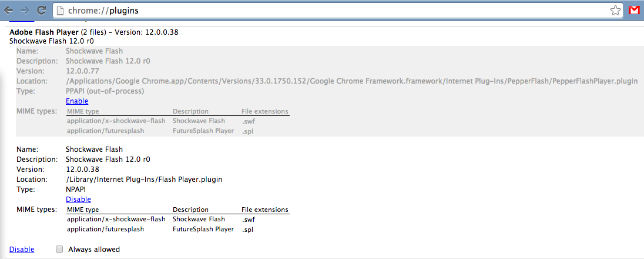
Task: Click the browser forward arrow
Action: click(25, 11)
